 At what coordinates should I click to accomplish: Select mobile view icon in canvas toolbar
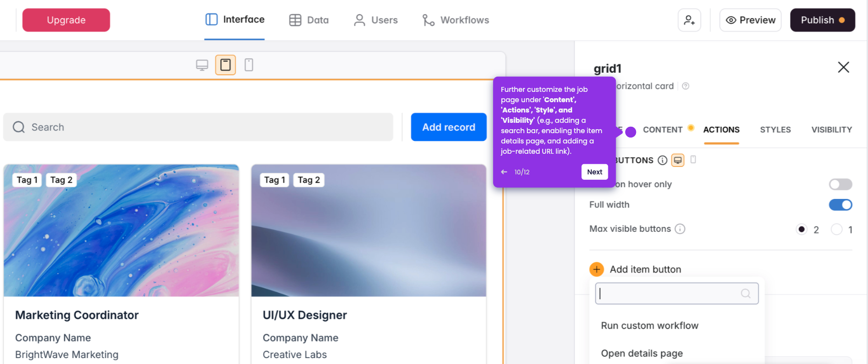[x=249, y=65]
